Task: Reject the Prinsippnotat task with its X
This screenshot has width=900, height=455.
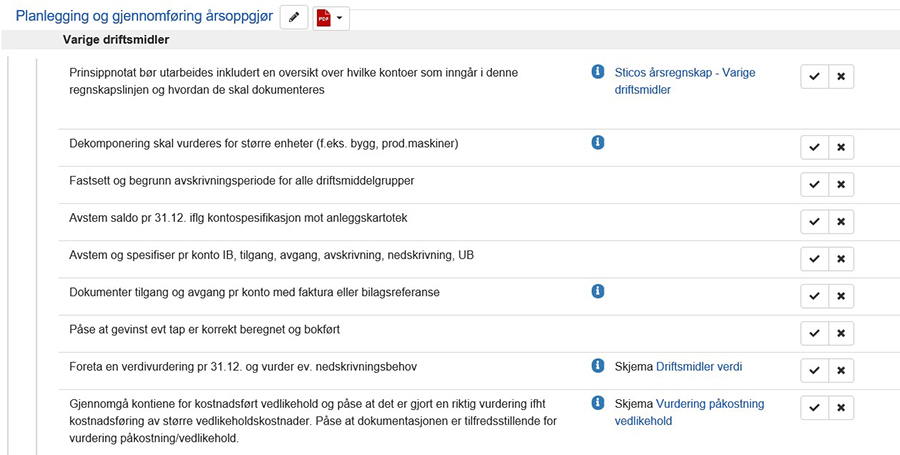Action: click(x=841, y=77)
